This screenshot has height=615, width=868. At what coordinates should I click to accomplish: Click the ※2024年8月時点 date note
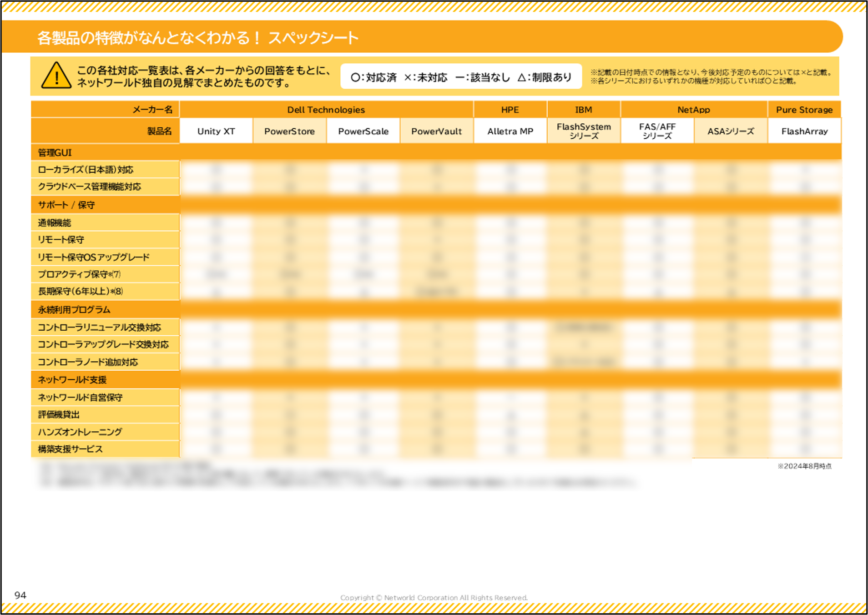(804, 466)
